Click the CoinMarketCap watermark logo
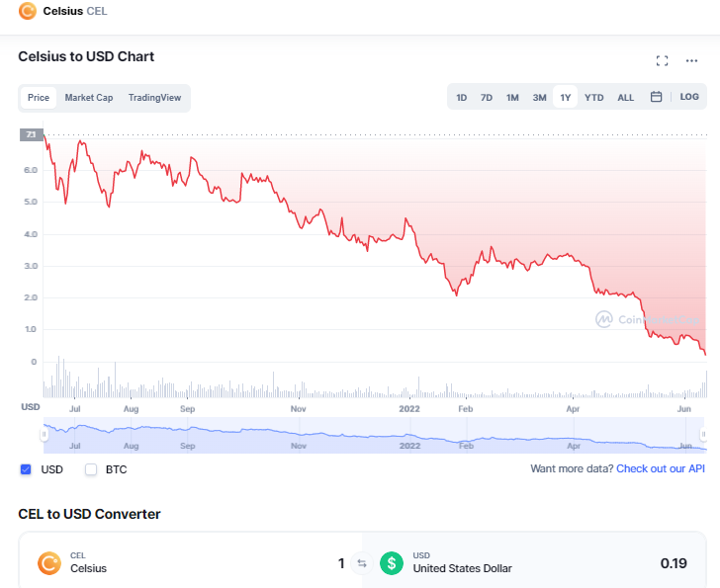Image resolution: width=720 pixels, height=588 pixels. [x=603, y=319]
